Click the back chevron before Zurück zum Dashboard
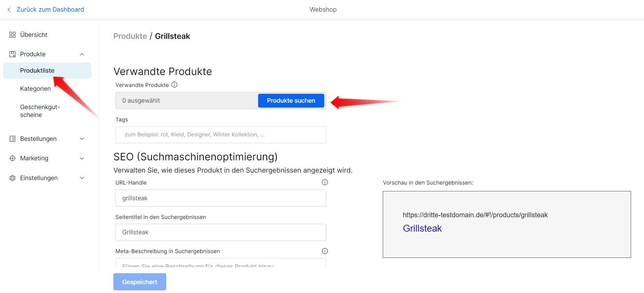644x293 pixels. point(9,10)
